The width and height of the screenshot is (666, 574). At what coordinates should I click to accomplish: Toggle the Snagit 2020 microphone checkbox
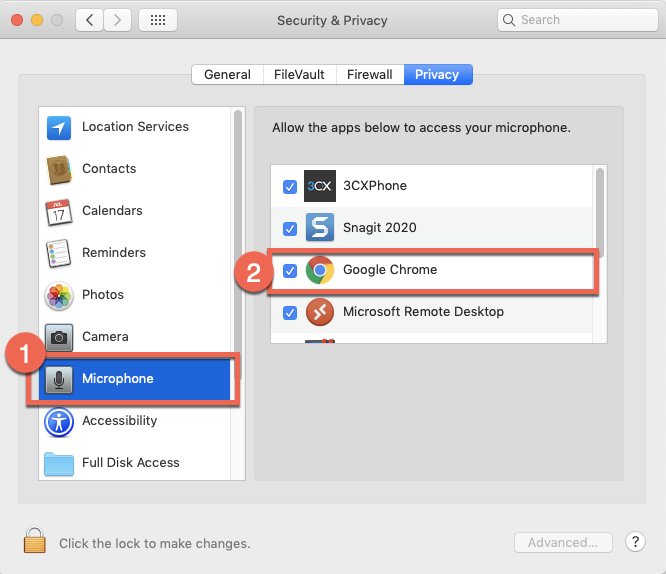[x=290, y=228]
